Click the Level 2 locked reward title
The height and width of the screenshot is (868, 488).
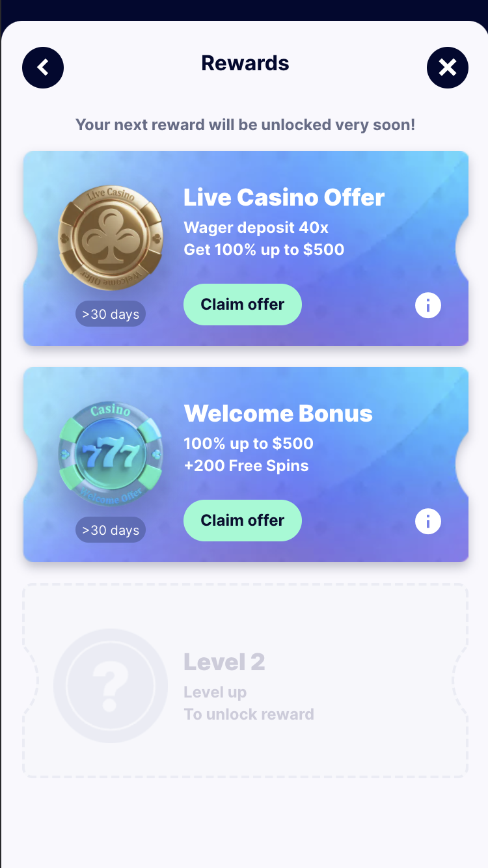[x=224, y=662]
